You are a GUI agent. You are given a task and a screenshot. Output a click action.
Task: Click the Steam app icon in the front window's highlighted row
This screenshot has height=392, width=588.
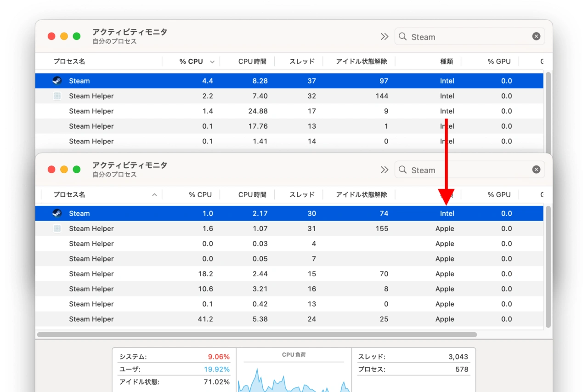(57, 213)
